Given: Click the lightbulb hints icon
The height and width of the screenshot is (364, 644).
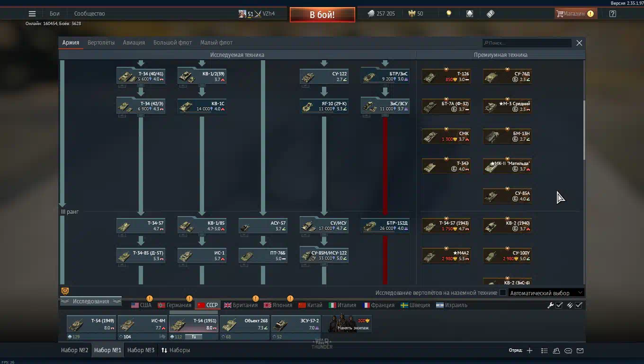Looking at the screenshot, I should tap(449, 14).
